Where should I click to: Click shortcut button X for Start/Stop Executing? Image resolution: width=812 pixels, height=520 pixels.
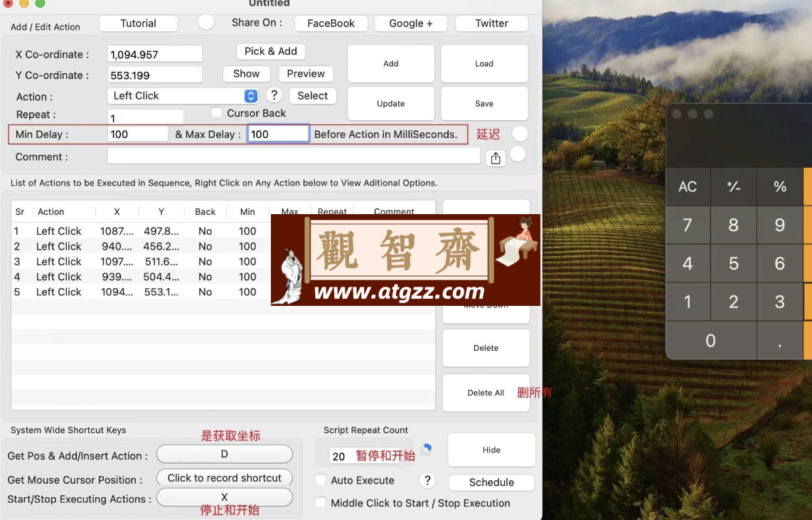(x=224, y=497)
